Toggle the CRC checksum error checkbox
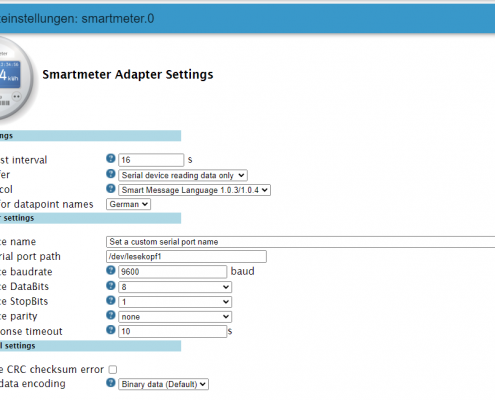Screen dimensions: 495x400 pyautogui.click(x=113, y=369)
